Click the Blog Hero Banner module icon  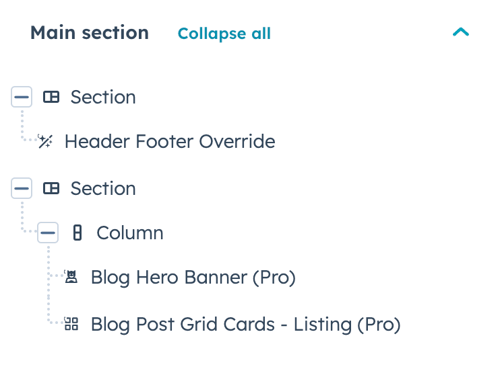[x=71, y=277]
